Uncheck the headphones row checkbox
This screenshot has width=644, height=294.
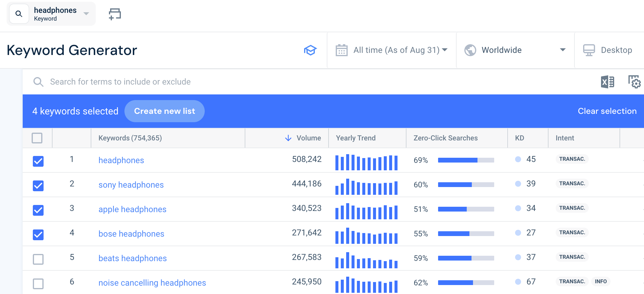(x=38, y=161)
